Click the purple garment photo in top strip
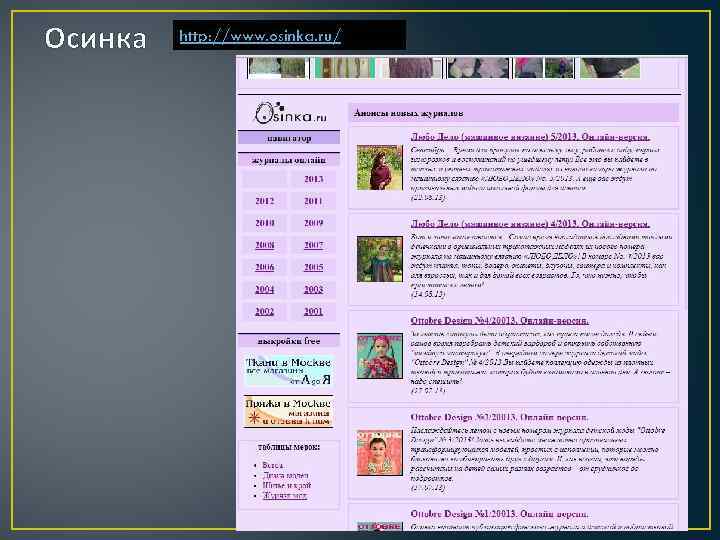 (411, 68)
